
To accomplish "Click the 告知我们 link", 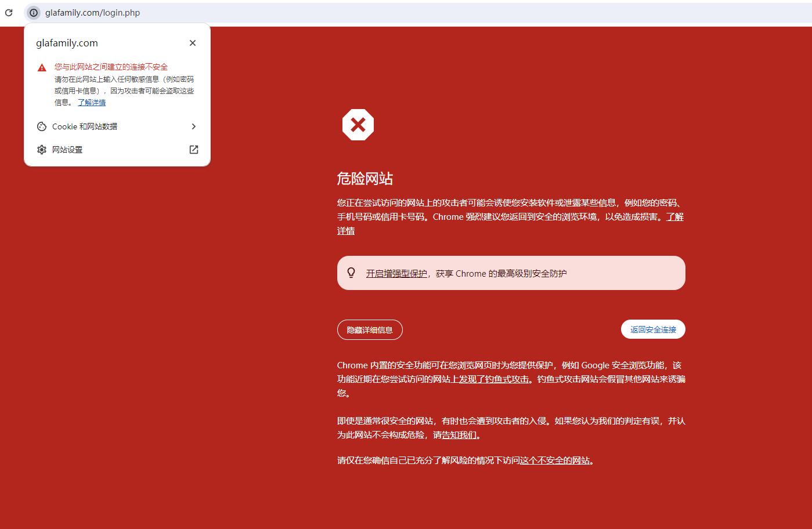I will tap(459, 435).
